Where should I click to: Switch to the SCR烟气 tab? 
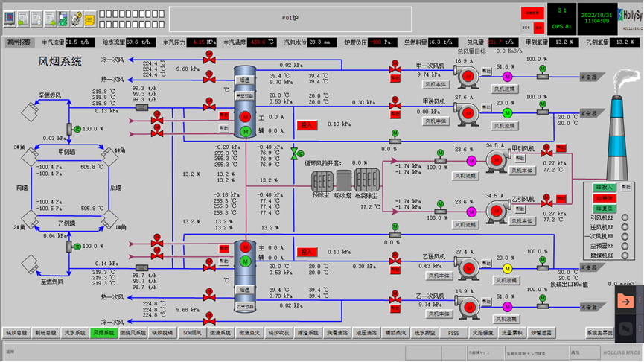click(x=193, y=333)
